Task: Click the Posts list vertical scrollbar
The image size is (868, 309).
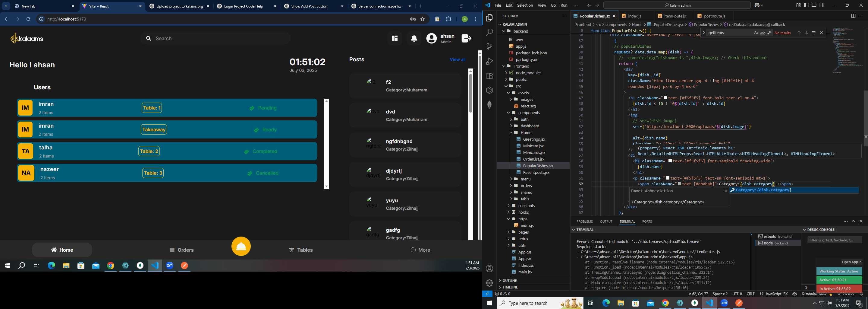Action: [x=470, y=155]
